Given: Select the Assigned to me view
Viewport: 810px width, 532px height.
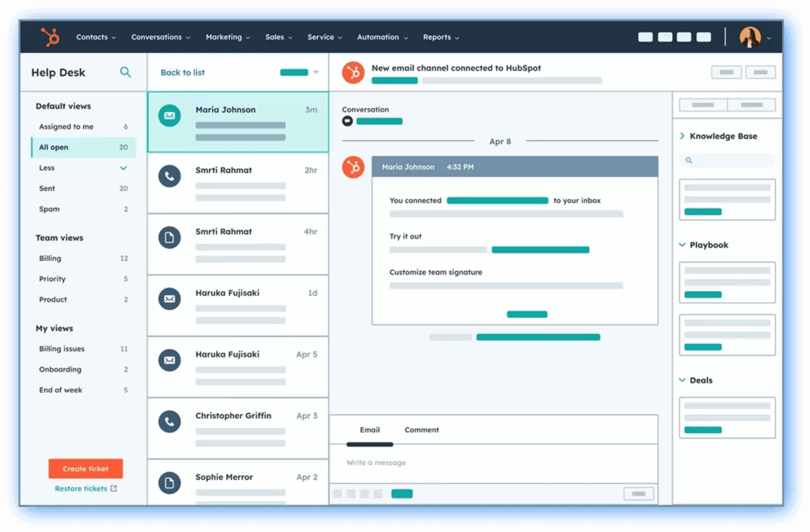Looking at the screenshot, I should coord(84,126).
